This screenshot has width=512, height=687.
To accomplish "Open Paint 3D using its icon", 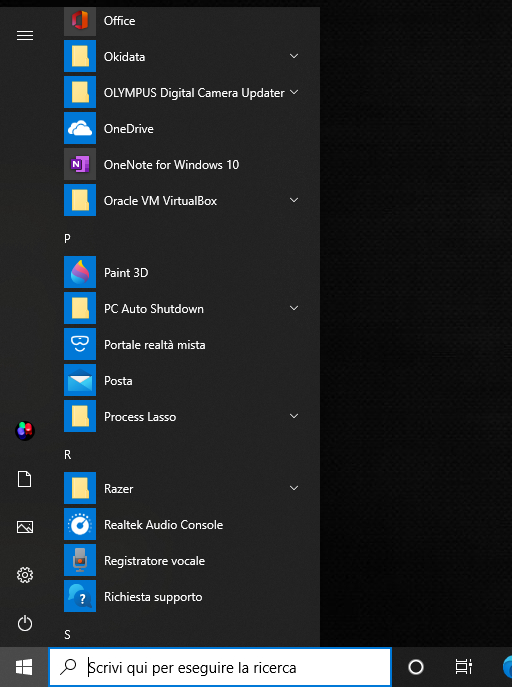I will [x=80, y=272].
